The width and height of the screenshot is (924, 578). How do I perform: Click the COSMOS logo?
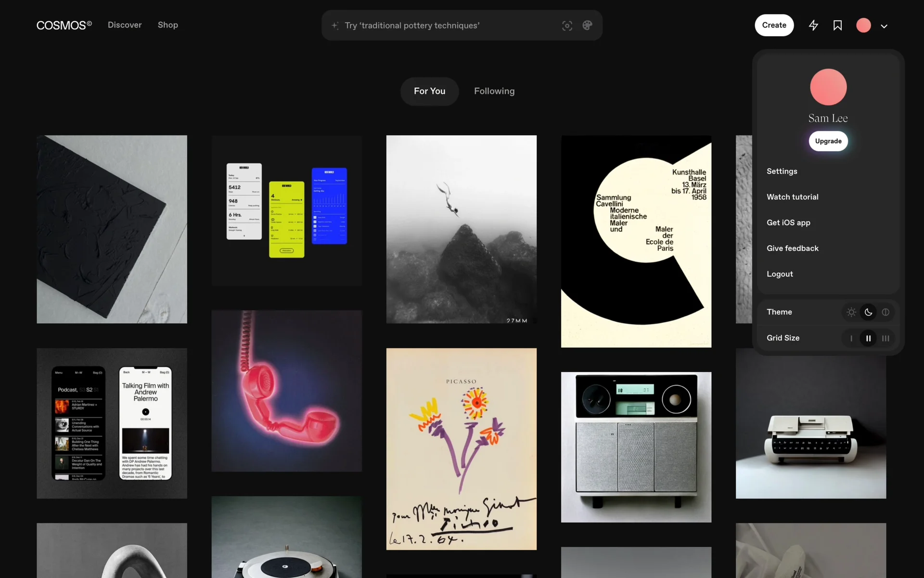64,25
